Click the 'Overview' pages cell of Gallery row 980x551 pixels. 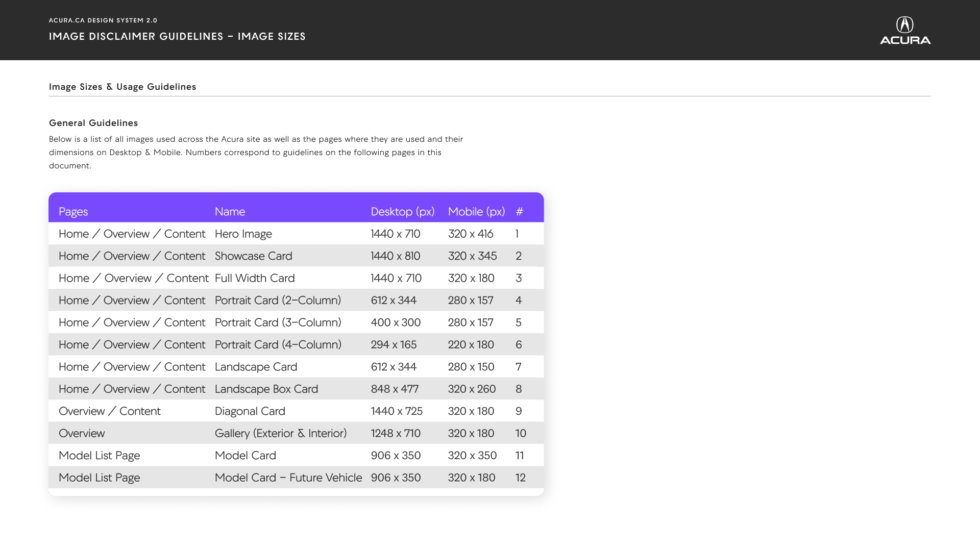pos(82,434)
